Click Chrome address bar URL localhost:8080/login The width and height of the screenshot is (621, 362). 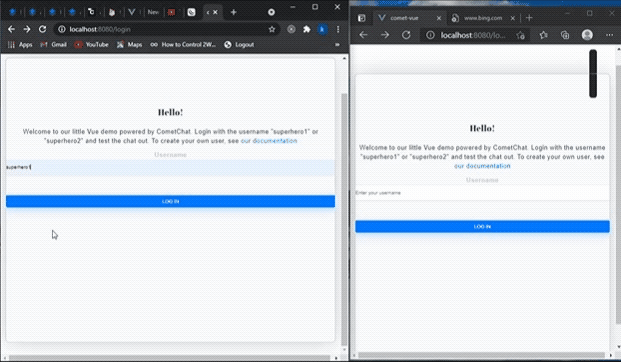coord(100,29)
